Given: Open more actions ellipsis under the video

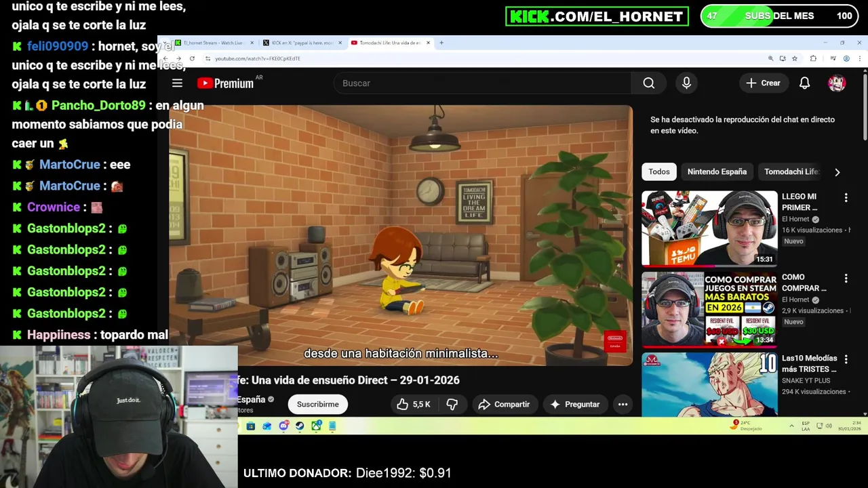Looking at the screenshot, I should coord(623,404).
